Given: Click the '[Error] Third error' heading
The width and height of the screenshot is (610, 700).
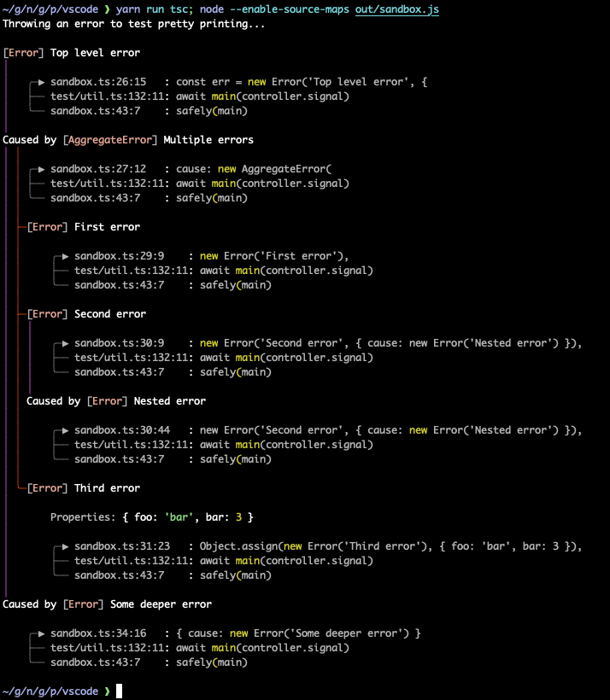Looking at the screenshot, I should tap(84, 488).
